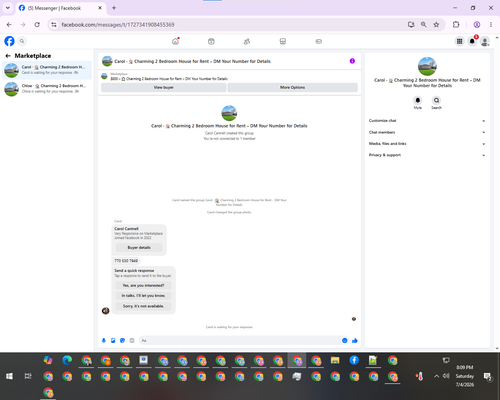500x400 pixels.
Task: Open the emoji picker in the message box
Action: 345,340
